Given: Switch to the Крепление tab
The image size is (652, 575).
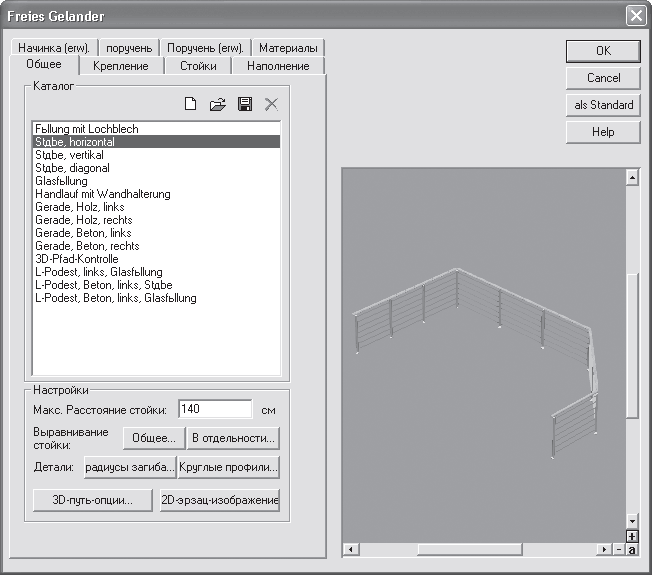Looking at the screenshot, I should tap(120, 66).
